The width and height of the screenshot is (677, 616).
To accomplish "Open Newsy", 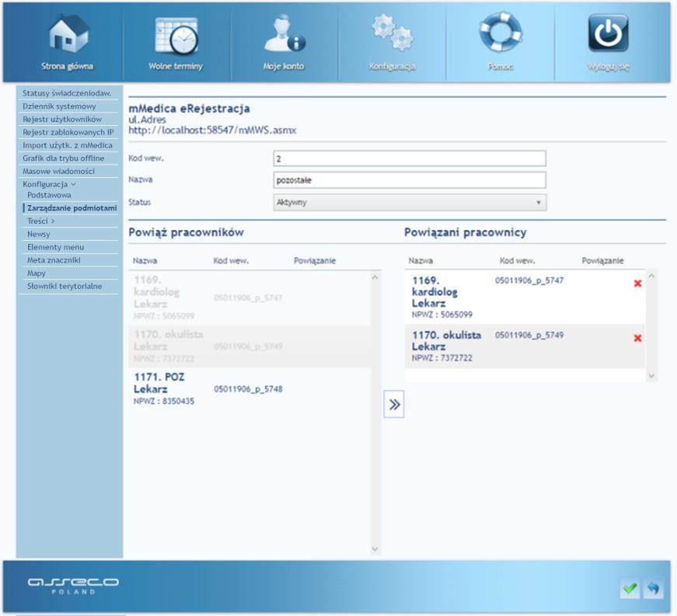I will coord(38,235).
